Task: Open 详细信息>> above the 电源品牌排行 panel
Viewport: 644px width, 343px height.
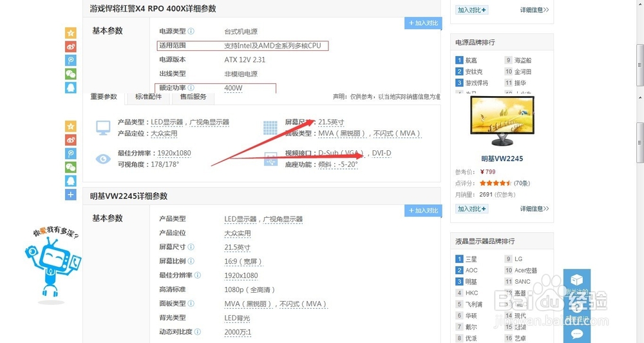Action: click(535, 10)
